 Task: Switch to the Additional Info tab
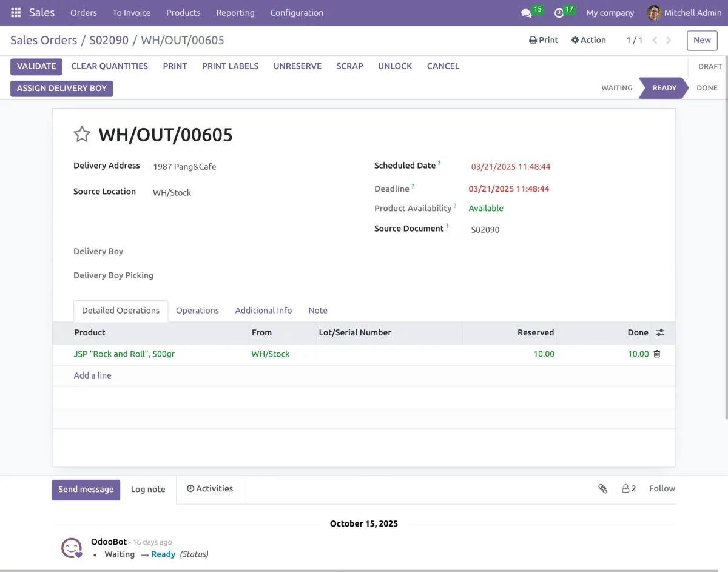[x=263, y=311]
